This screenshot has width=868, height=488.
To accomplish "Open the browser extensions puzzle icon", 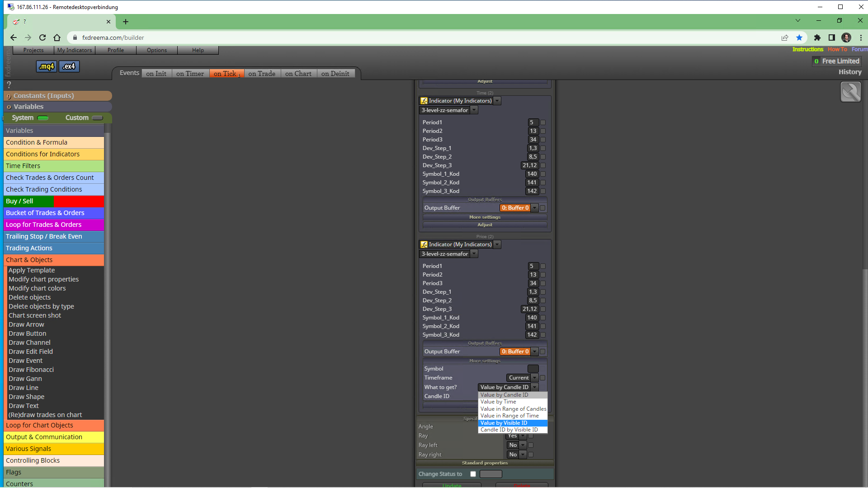I will [x=817, y=38].
